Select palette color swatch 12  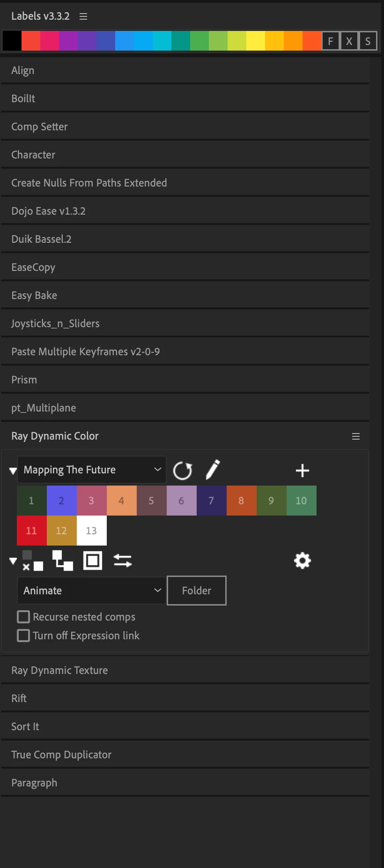click(62, 531)
